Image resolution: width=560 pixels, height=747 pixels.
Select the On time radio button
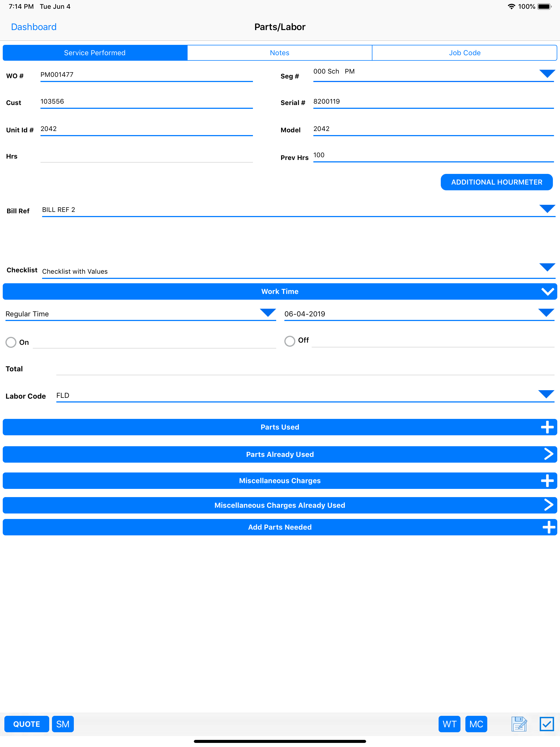[x=11, y=342]
